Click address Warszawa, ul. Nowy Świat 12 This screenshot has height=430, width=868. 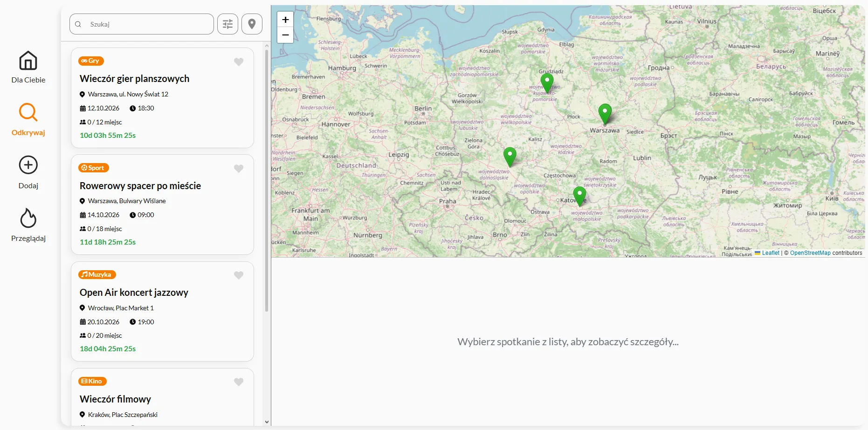[128, 94]
